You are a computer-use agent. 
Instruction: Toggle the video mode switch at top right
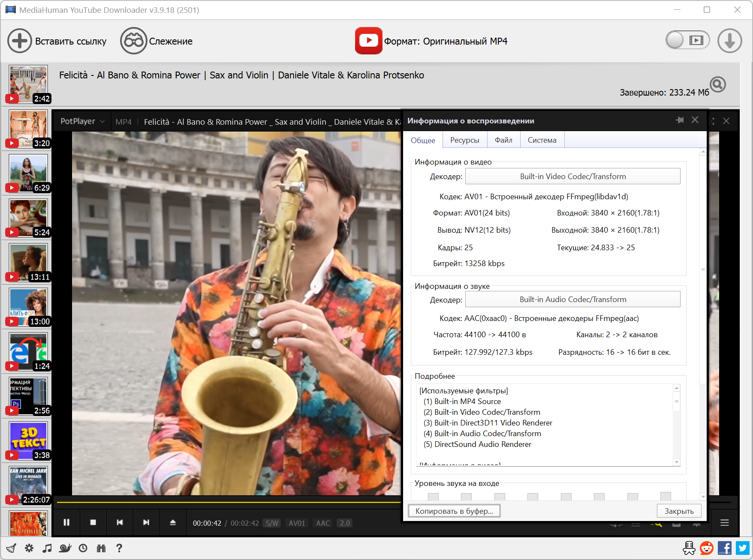tap(687, 40)
